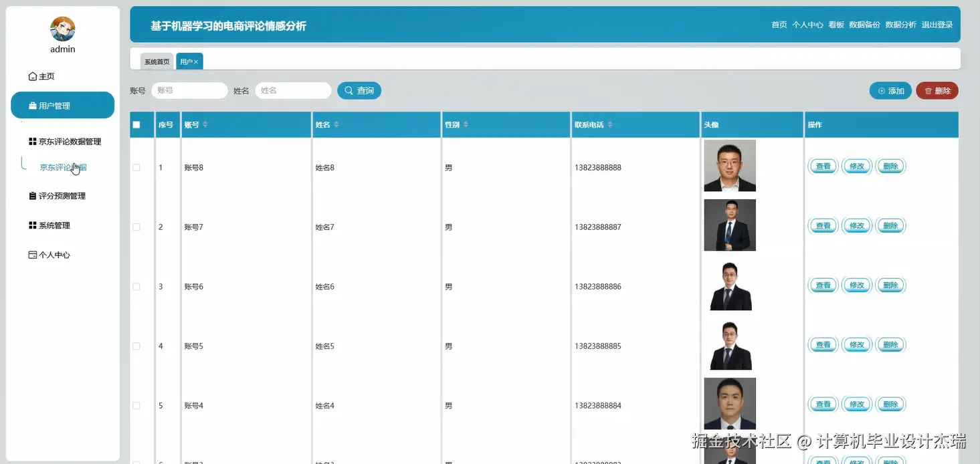The width and height of the screenshot is (980, 464).
Task: Click the 查询 search button
Action: [359, 90]
